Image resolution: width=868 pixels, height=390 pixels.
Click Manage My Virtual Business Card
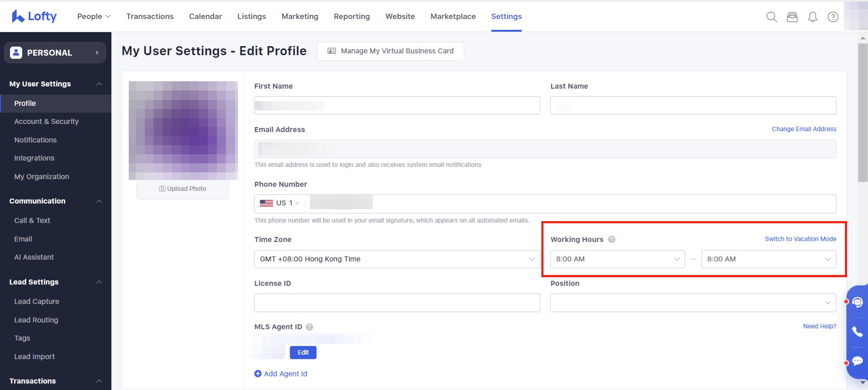point(390,51)
